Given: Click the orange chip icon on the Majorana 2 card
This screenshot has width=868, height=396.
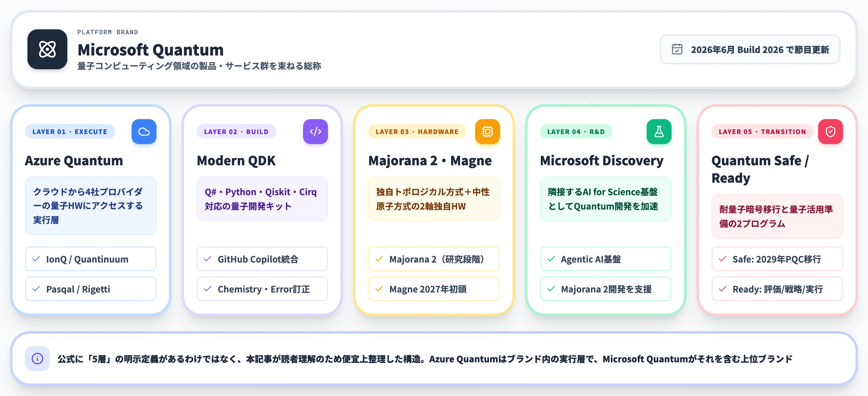Looking at the screenshot, I should tap(487, 132).
